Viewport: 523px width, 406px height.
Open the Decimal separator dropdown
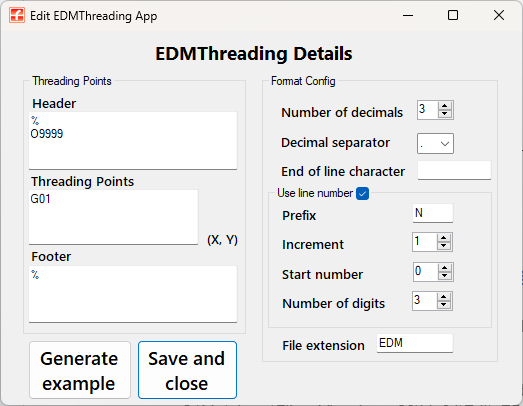click(x=435, y=144)
